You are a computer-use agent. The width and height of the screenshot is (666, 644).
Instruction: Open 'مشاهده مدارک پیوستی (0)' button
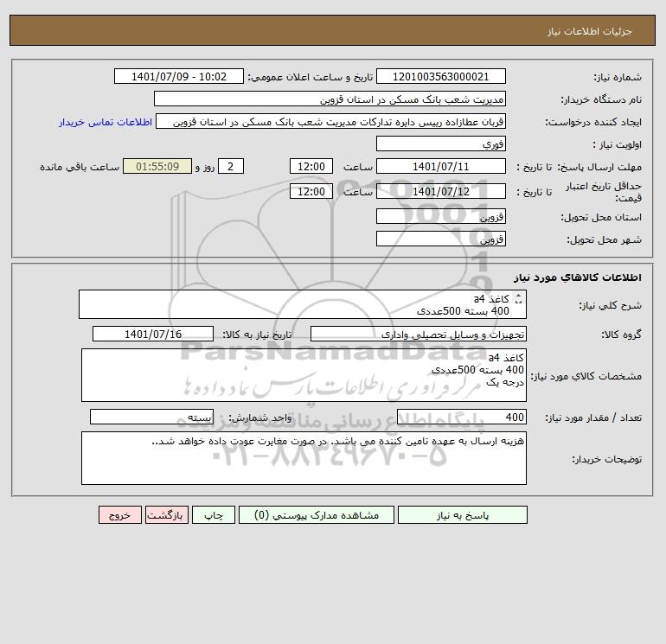tap(317, 515)
